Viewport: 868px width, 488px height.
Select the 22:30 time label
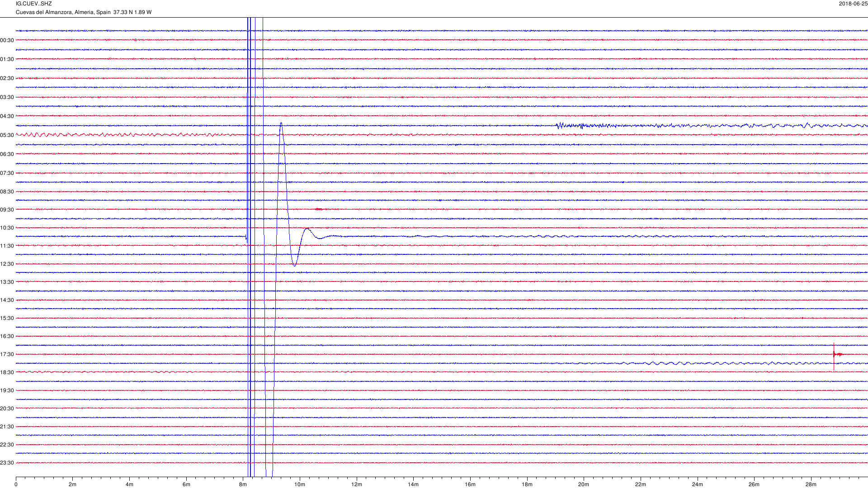click(7, 445)
